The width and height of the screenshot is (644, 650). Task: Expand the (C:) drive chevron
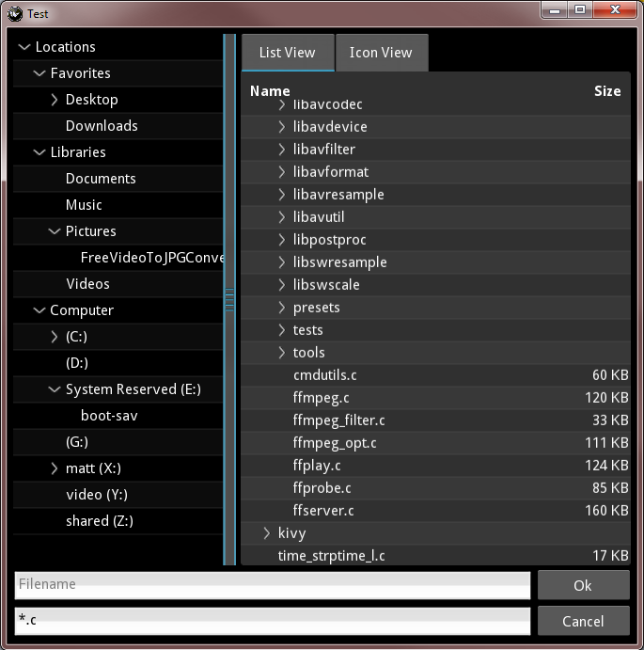55,337
